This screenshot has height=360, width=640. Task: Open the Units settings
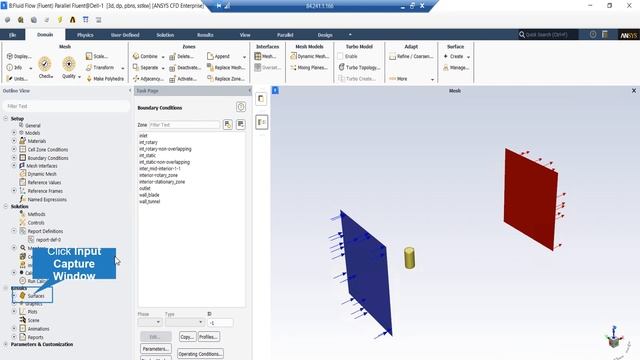17,79
